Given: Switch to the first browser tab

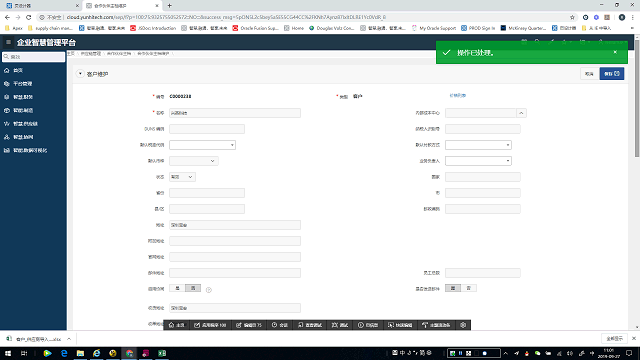Looking at the screenshot, I should click(41, 6).
